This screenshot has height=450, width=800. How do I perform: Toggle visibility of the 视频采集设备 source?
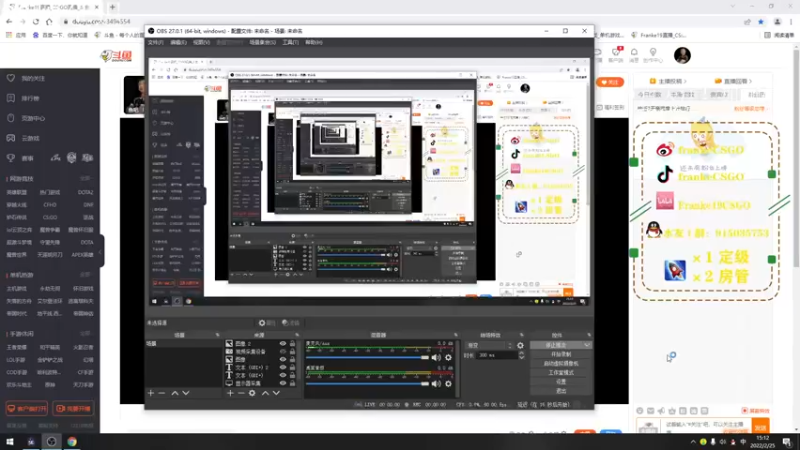point(283,352)
